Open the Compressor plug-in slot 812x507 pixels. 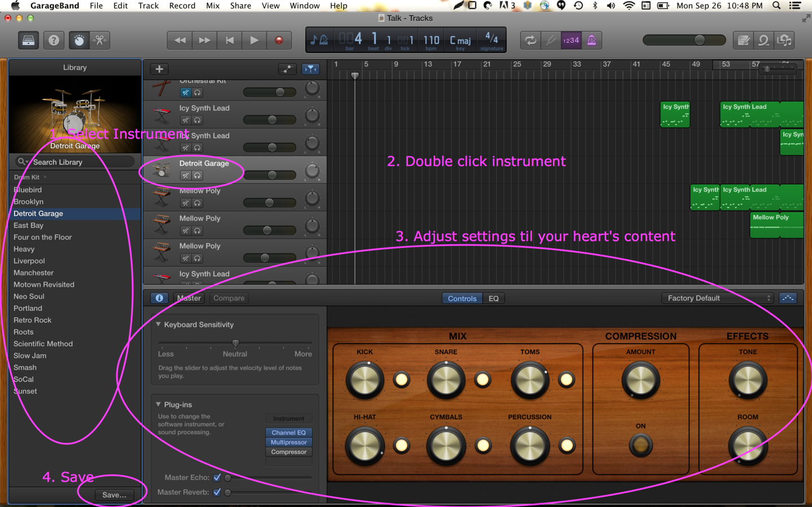click(x=289, y=452)
